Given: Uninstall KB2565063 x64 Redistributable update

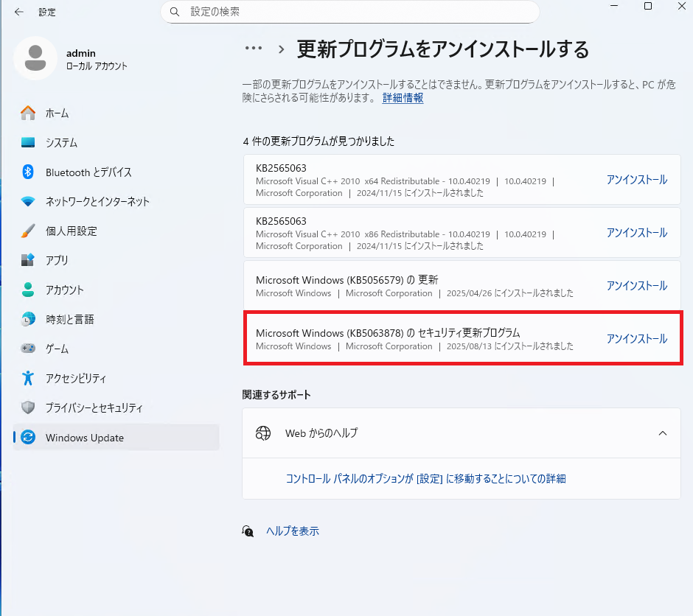Looking at the screenshot, I should (x=636, y=179).
